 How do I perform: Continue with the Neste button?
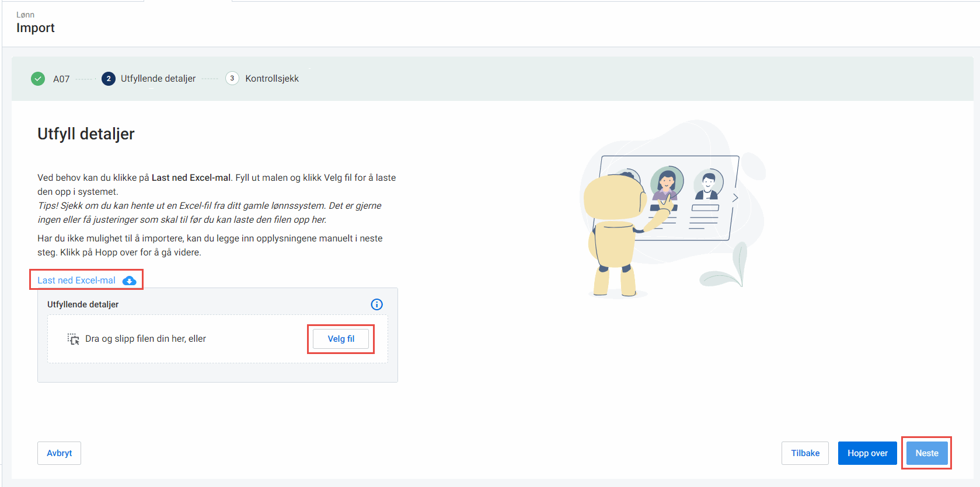927,453
